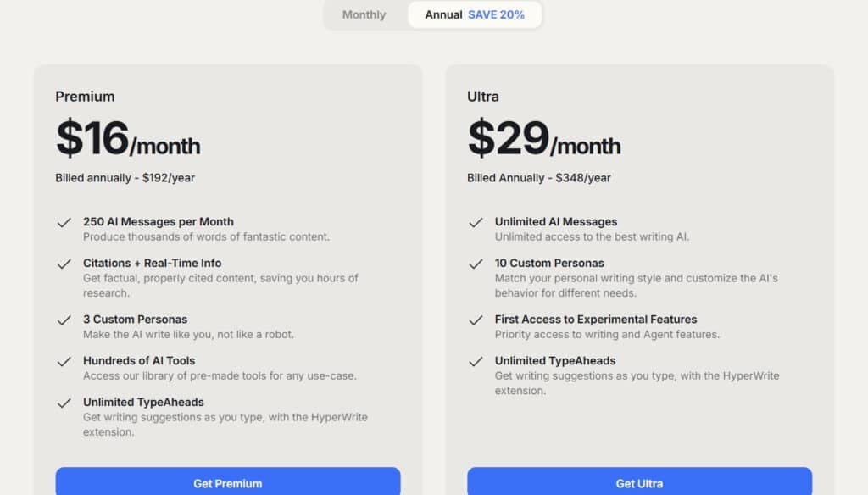The image size is (868, 495).
Task: Click the Premium plan heading
Action: [x=85, y=97]
